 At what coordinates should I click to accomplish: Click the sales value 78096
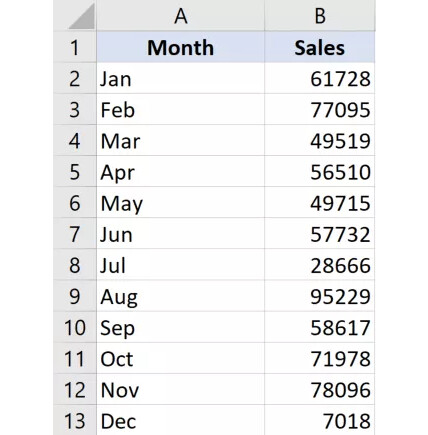tap(320, 390)
